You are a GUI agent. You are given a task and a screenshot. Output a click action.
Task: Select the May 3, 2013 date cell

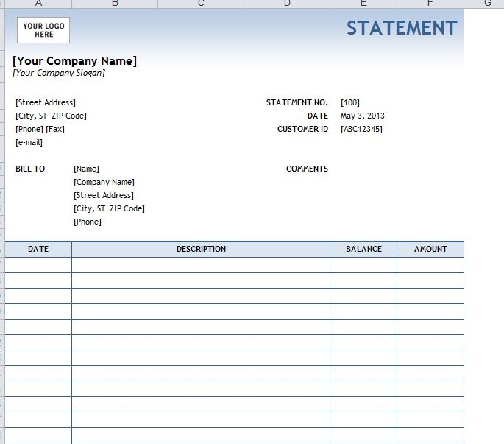pos(363,116)
